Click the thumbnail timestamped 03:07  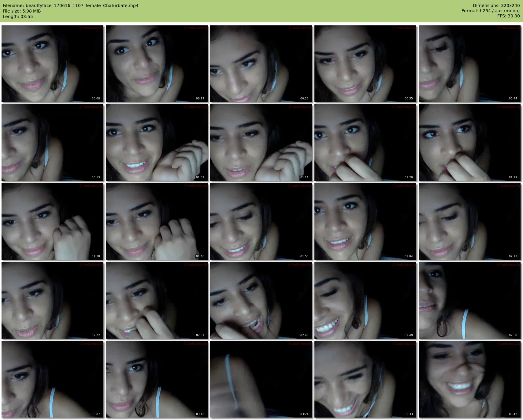tap(53, 379)
